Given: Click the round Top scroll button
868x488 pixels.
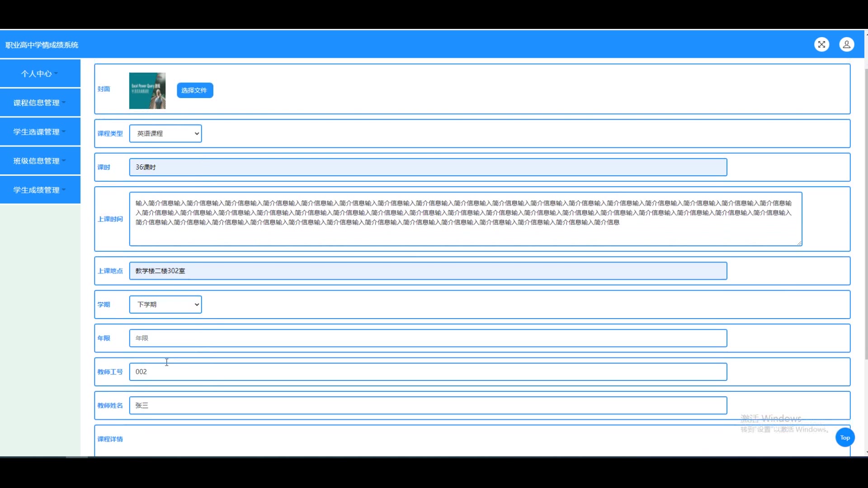Looking at the screenshot, I should [x=844, y=437].
